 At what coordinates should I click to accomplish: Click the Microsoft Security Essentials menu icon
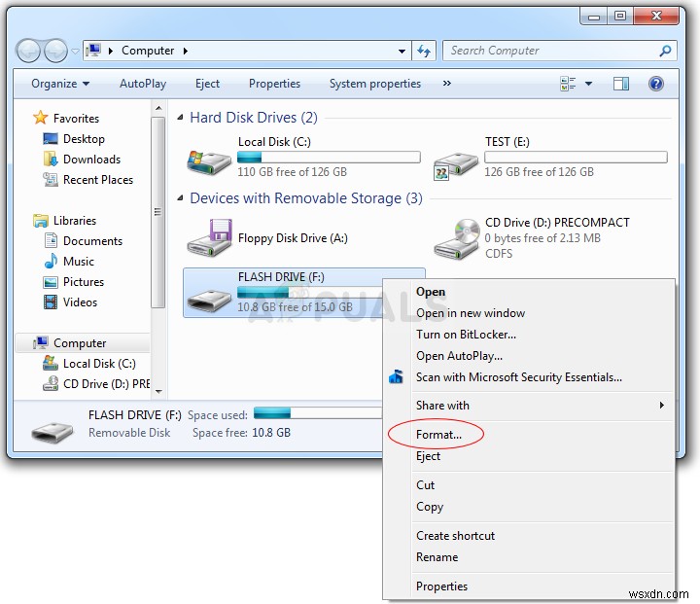[x=396, y=377]
